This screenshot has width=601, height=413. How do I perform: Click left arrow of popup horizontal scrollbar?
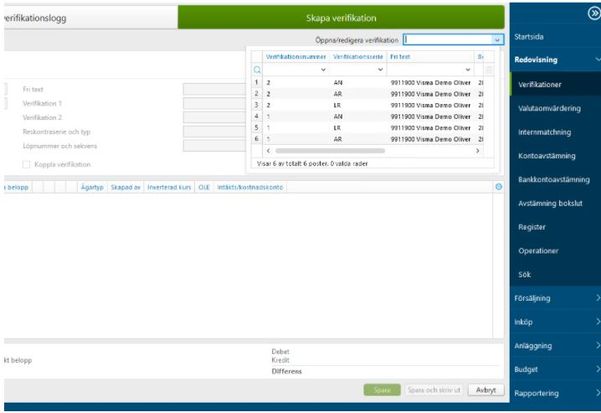tap(268, 151)
